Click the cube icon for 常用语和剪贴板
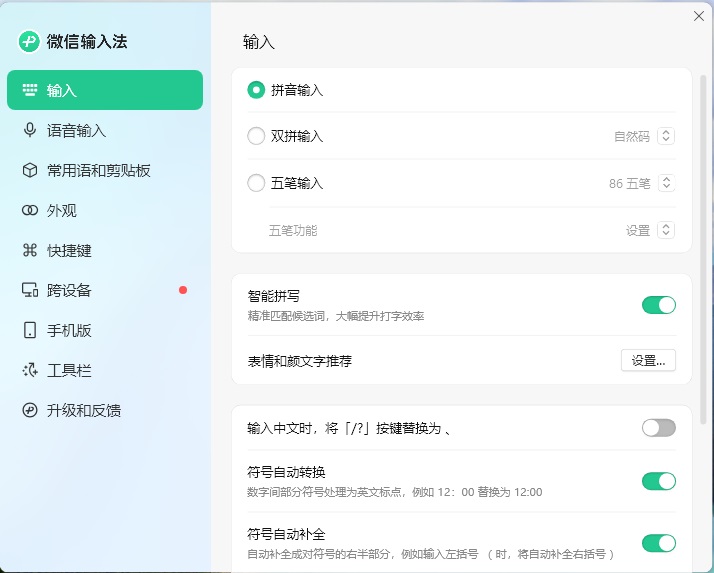Image resolution: width=714 pixels, height=573 pixels. coord(30,170)
